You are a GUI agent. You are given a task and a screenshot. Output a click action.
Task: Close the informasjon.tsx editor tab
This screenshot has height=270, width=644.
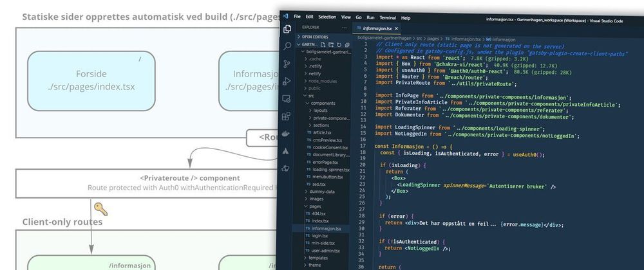(396, 29)
